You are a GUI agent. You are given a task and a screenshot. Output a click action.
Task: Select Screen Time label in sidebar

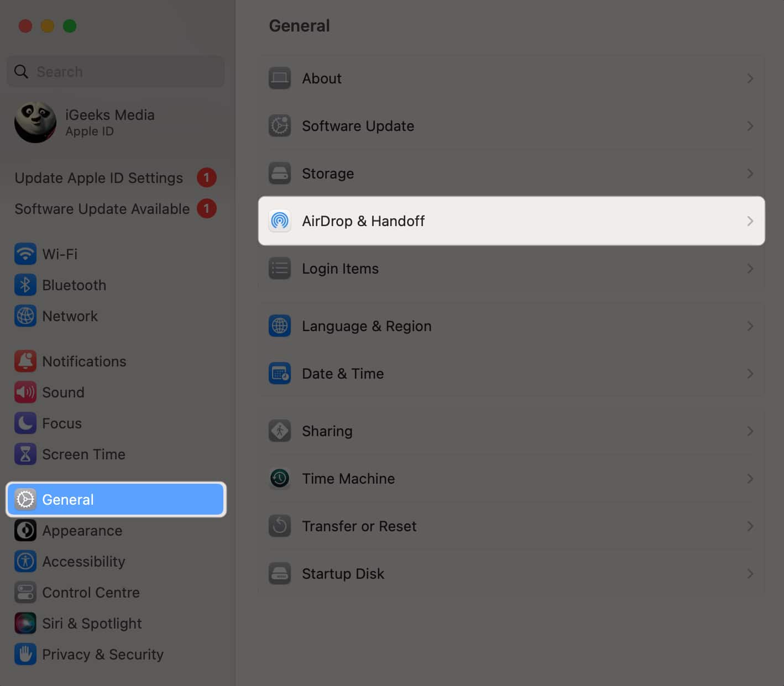(x=83, y=454)
